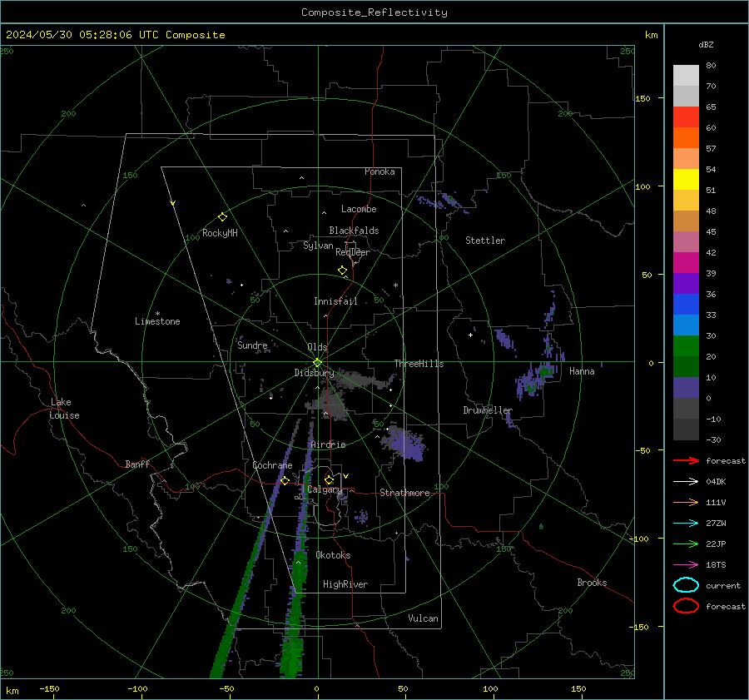Click the dBZ legend heading
This screenshot has height=700, width=749.
pyautogui.click(x=706, y=45)
